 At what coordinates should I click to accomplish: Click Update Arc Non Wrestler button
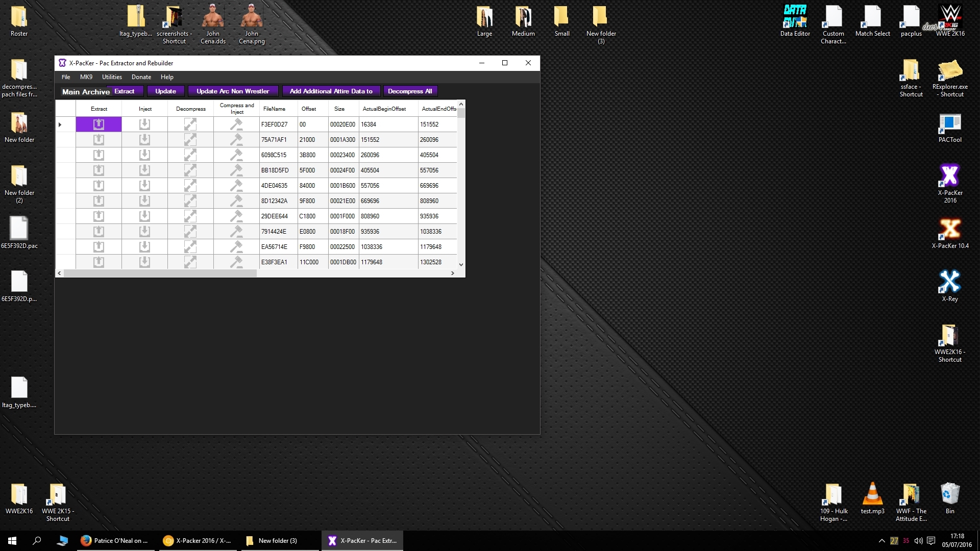click(233, 91)
